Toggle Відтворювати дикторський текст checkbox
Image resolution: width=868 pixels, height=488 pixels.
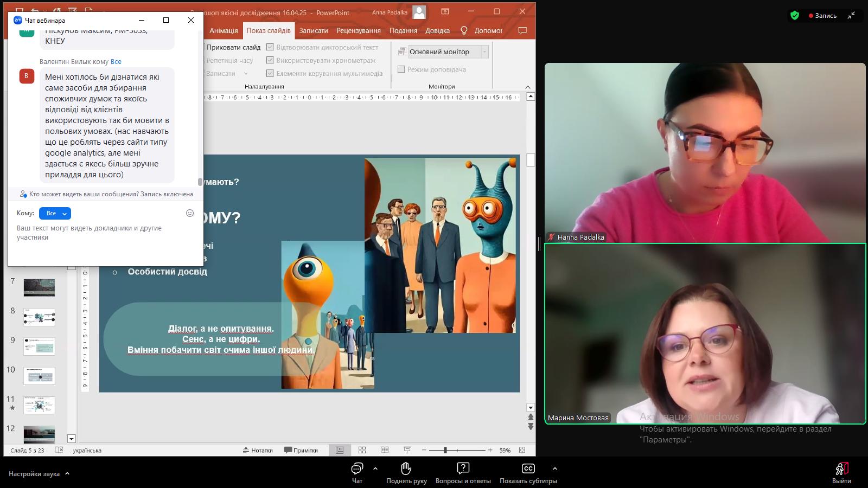coord(270,47)
